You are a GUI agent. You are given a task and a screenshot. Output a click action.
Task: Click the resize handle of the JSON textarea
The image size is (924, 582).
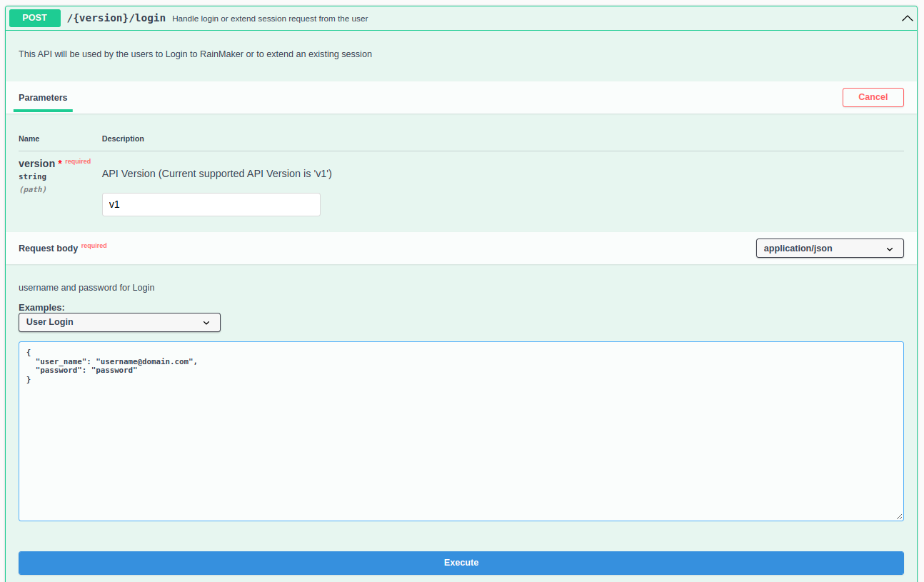coord(899,516)
